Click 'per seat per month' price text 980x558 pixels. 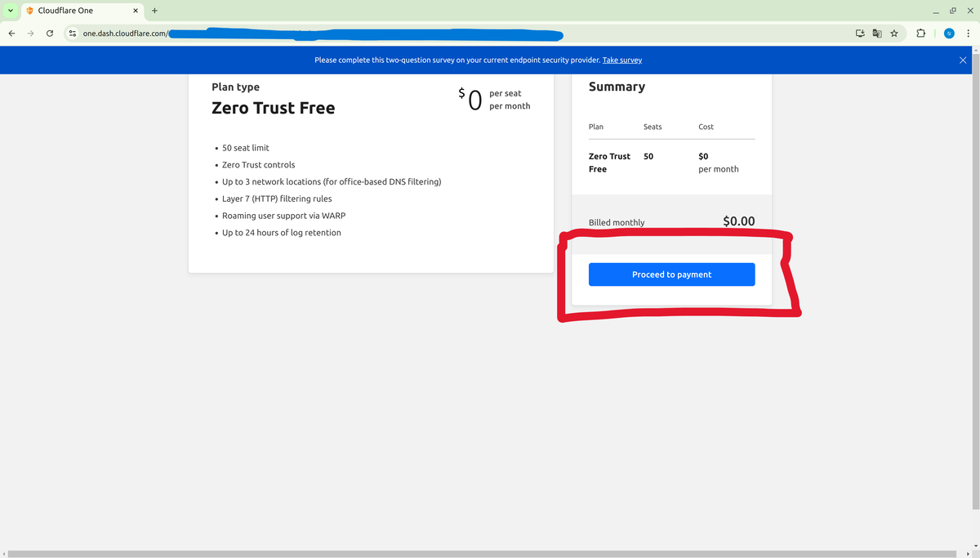pos(510,100)
